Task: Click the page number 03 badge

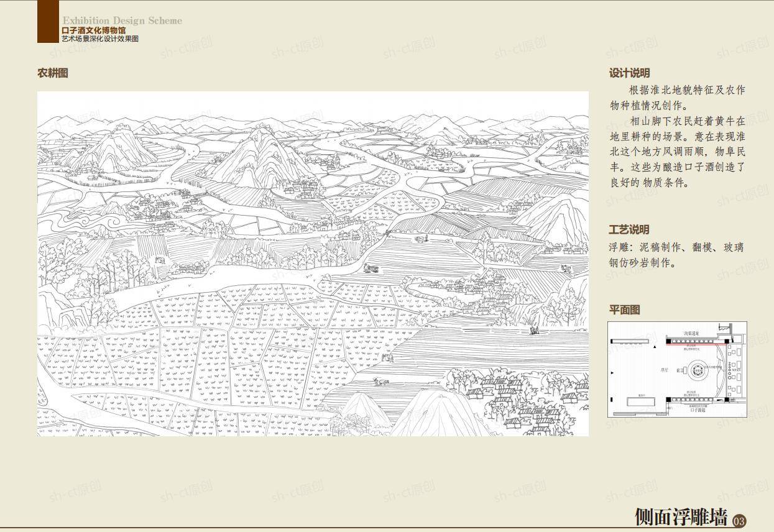Action: coord(740,520)
